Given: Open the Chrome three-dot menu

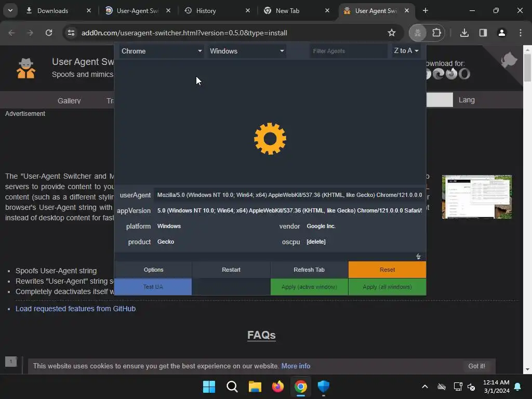Looking at the screenshot, I should 521,33.
